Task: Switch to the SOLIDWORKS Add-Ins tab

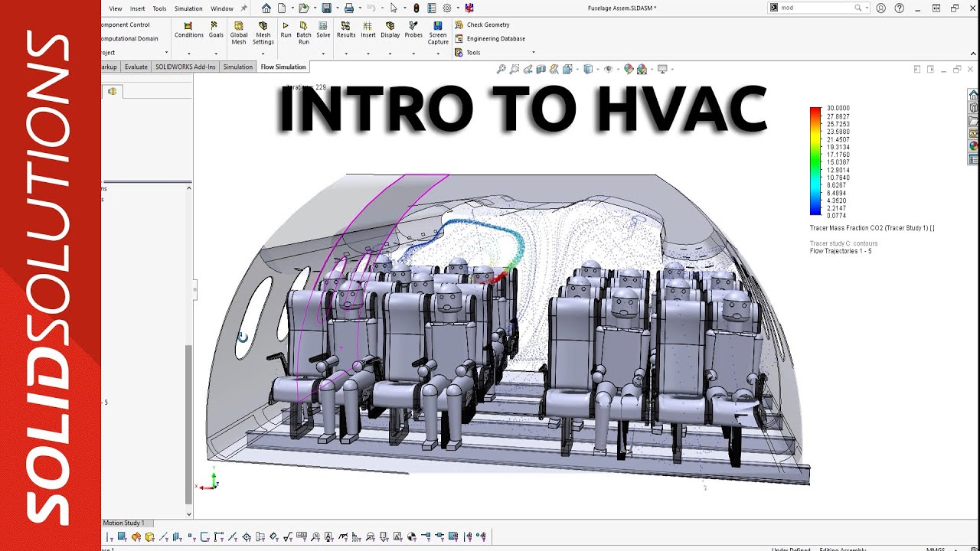Action: 185,67
